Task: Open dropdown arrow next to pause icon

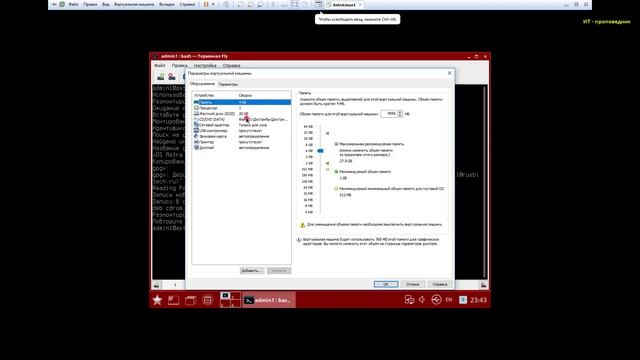Action: click(213, 4)
